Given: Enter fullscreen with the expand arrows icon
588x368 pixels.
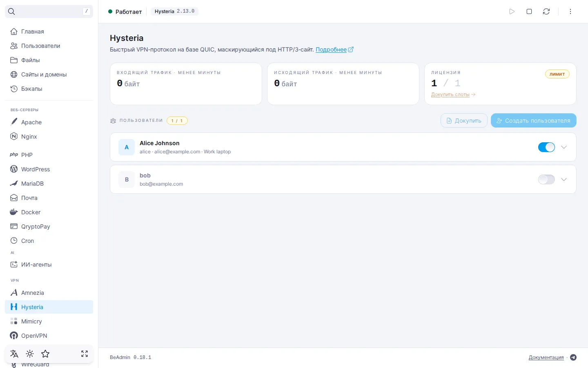Looking at the screenshot, I should pyautogui.click(x=85, y=354).
